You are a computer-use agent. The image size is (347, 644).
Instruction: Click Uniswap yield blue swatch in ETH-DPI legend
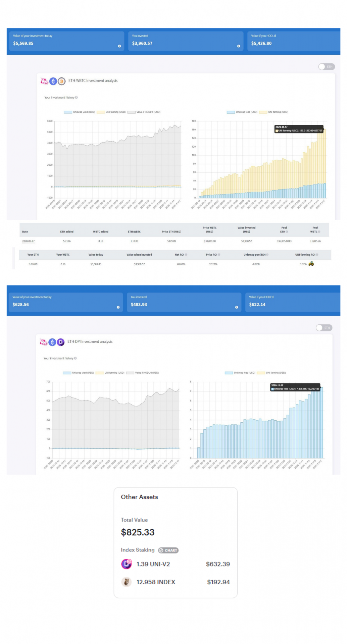click(67, 373)
